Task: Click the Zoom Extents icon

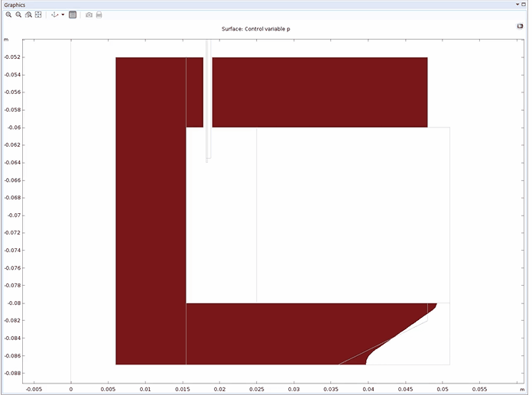Action: [38, 15]
